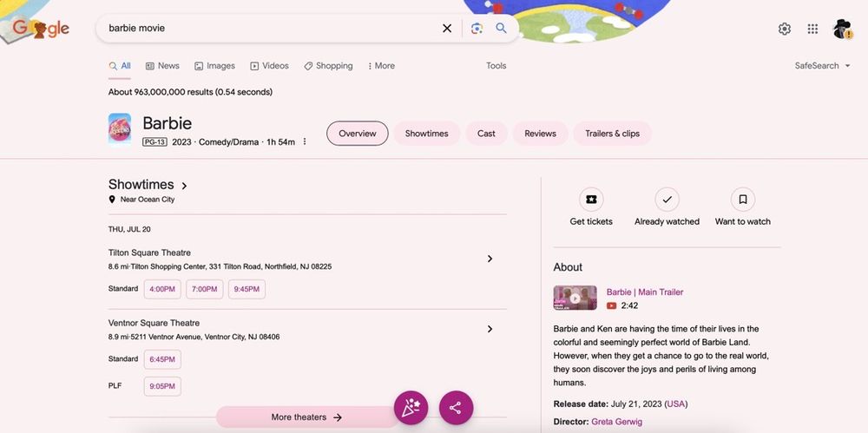Click the Ventnor Square Theatre name
This screenshot has width=868, height=433.
[154, 323]
